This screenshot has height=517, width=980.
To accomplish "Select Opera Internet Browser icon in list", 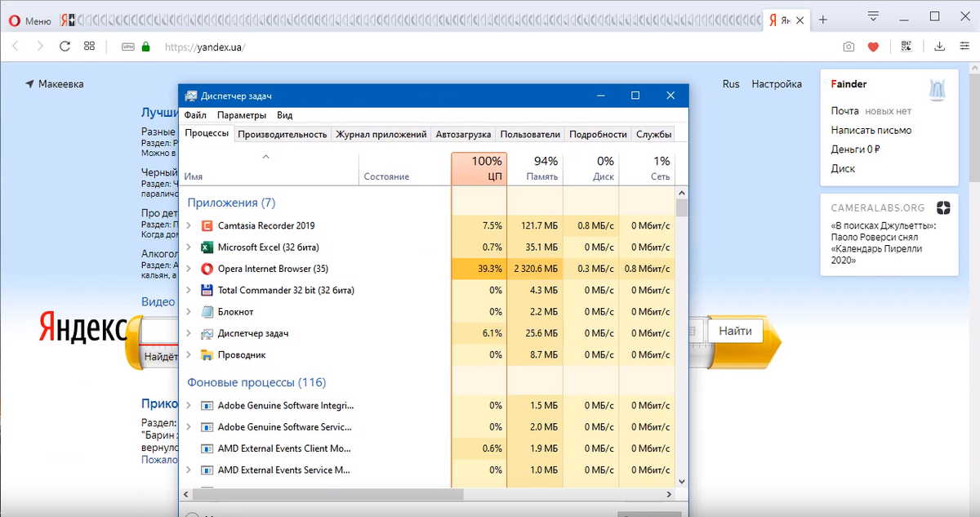I will [x=207, y=269].
